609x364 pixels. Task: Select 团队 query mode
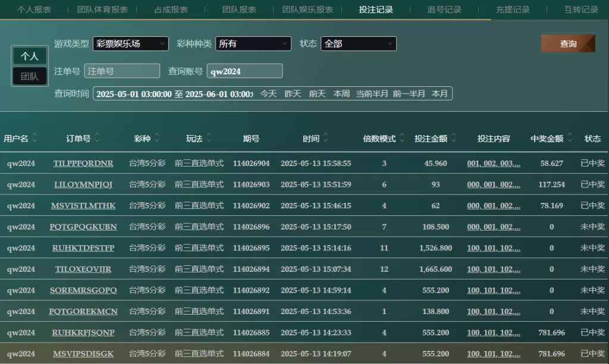[30, 76]
